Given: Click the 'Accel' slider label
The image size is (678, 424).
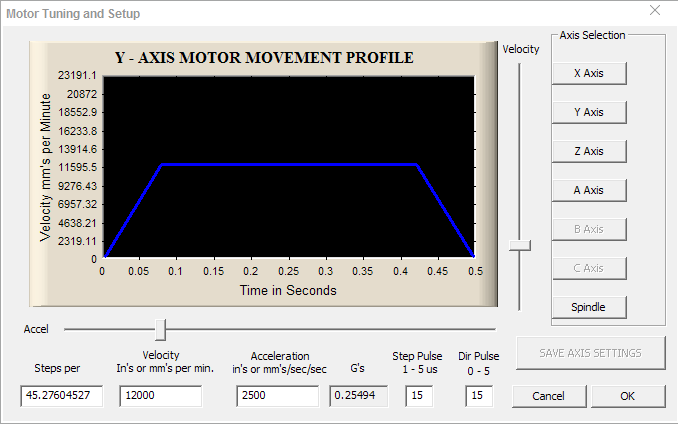Looking at the screenshot, I should pos(36,329).
